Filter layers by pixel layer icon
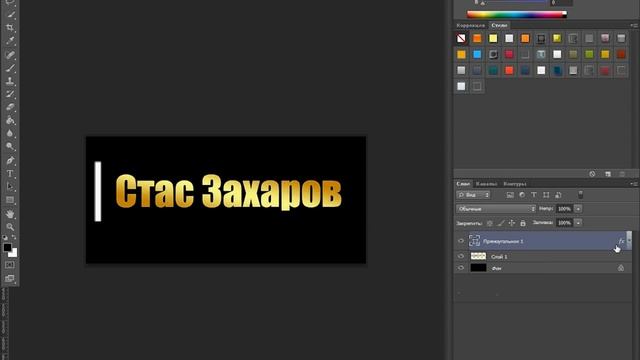The image size is (640, 360). click(x=510, y=195)
